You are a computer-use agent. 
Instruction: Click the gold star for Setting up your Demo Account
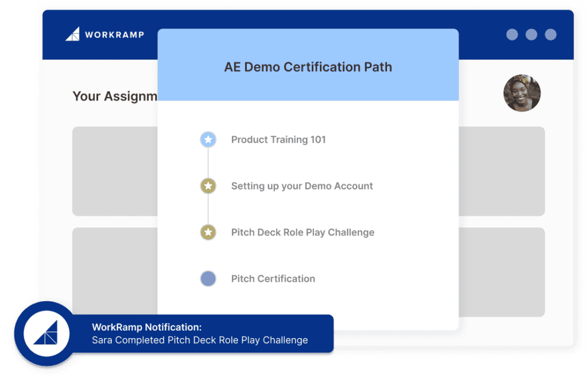208,186
